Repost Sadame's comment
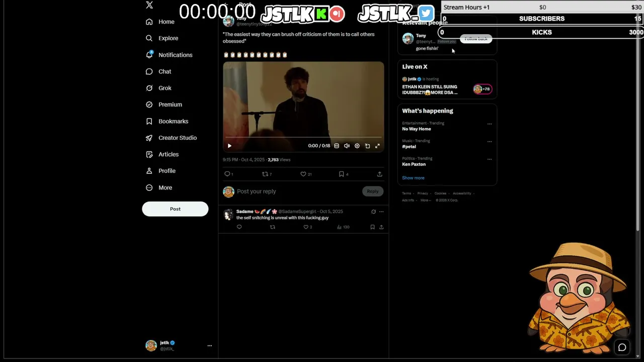 (273, 227)
